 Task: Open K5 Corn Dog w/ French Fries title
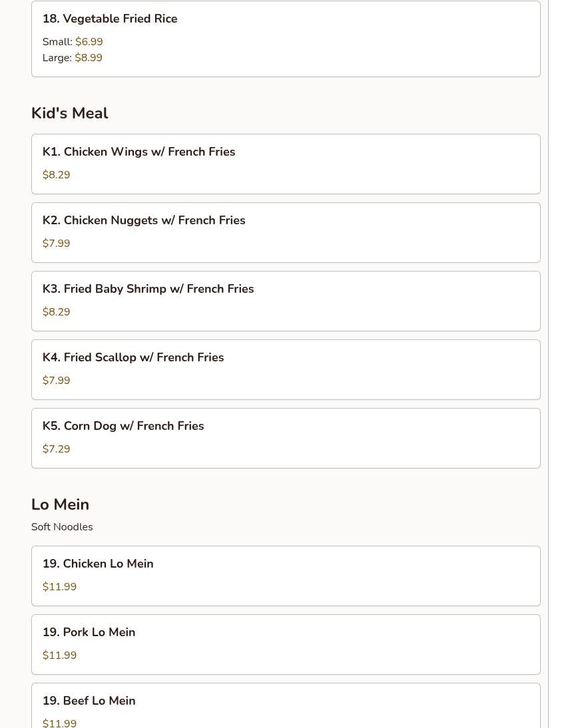pyautogui.click(x=123, y=426)
